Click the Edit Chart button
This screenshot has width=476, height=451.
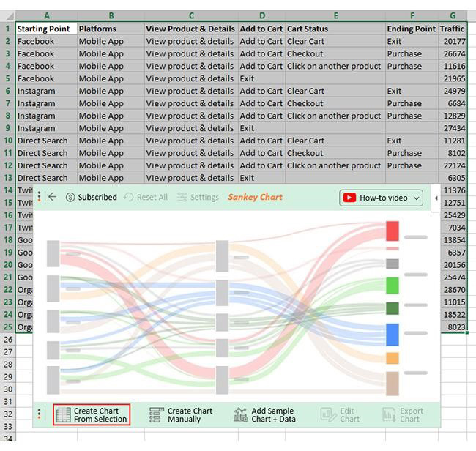coord(340,415)
